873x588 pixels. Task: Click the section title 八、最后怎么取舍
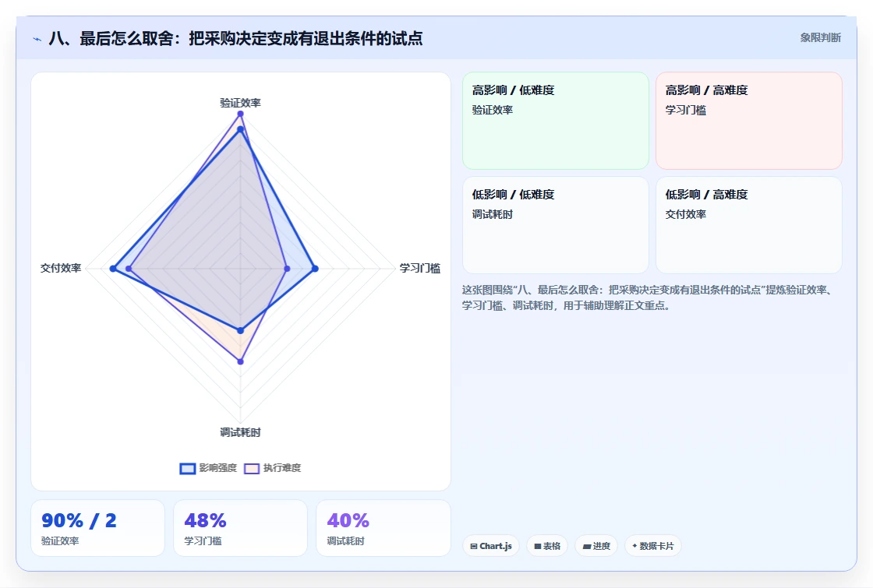click(235, 38)
